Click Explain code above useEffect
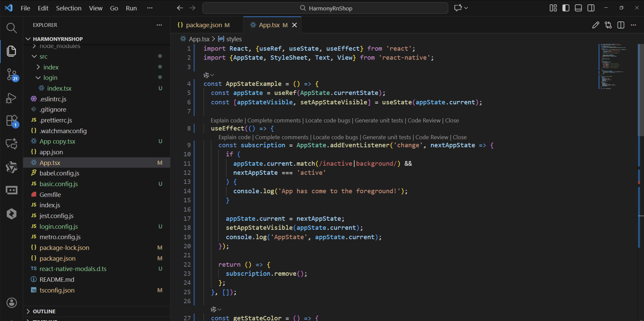644x321 pixels. pos(226,120)
